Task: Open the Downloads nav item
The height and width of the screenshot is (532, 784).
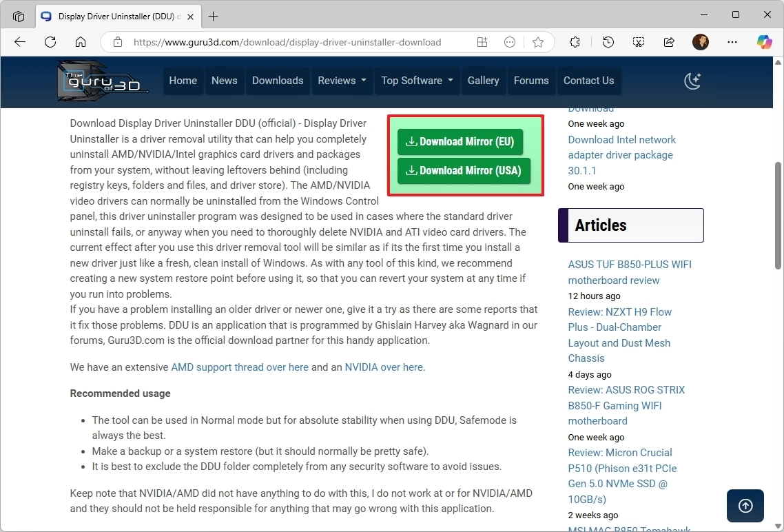Action: coord(278,81)
